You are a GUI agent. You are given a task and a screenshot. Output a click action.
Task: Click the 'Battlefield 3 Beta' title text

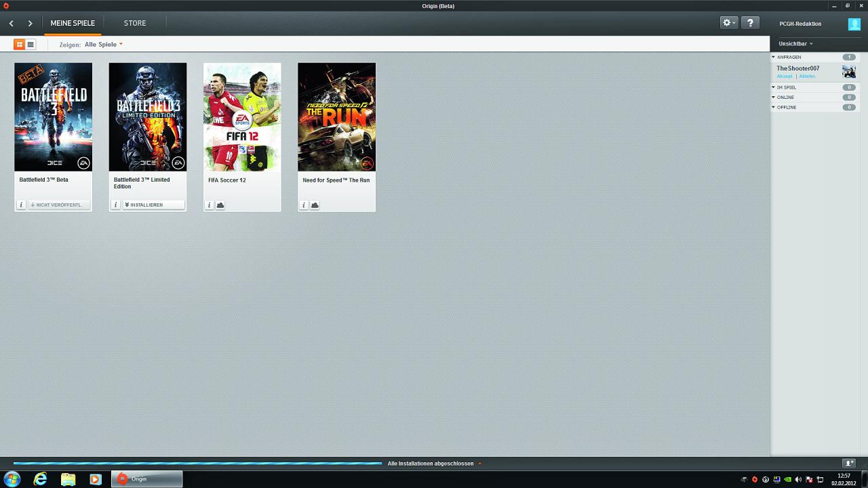click(43, 180)
